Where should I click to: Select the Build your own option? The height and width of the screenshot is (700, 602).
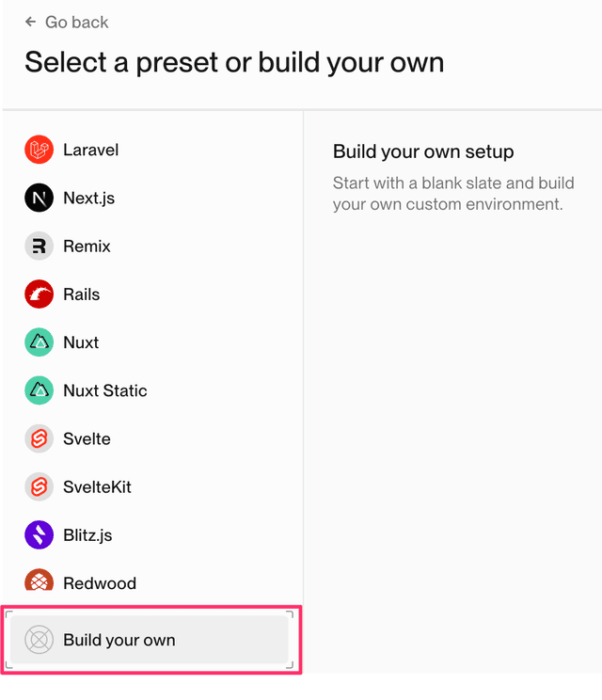119,640
